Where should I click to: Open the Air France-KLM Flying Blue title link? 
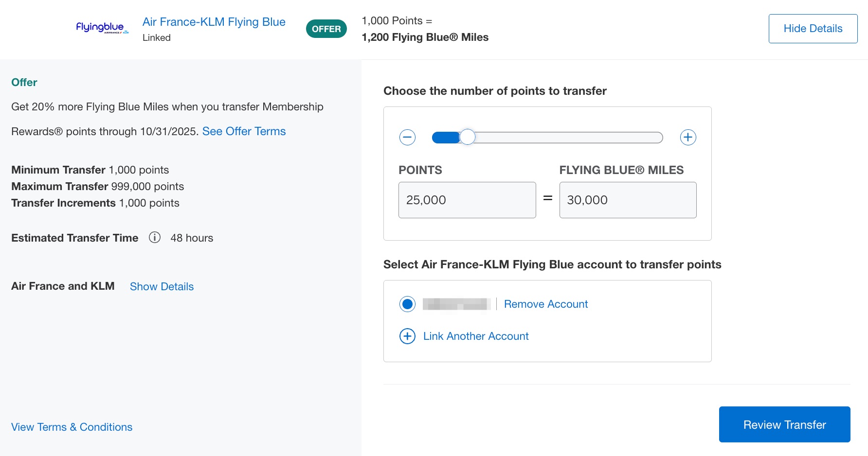click(214, 22)
